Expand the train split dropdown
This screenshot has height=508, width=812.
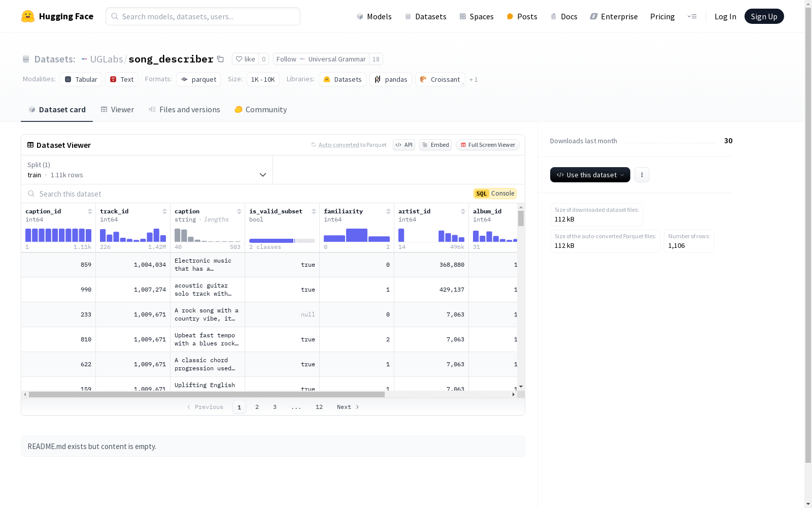point(147,170)
